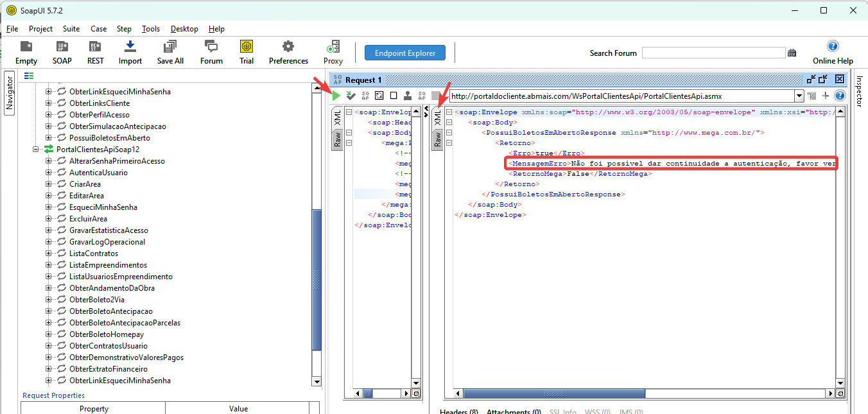
Task: Create an Empty project from toolbar
Action: [26, 53]
